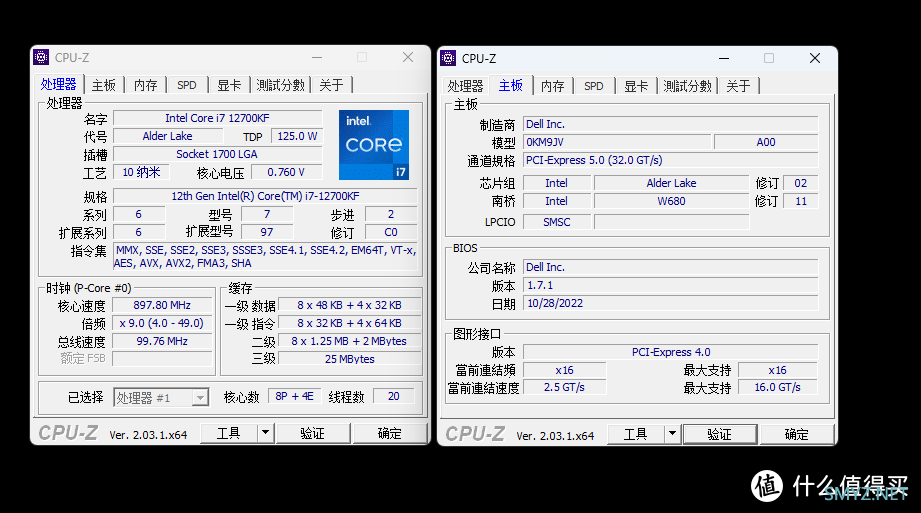Screen dimensions: 921x513
Task: Expand the 工具 arrow in right window
Action: (673, 434)
